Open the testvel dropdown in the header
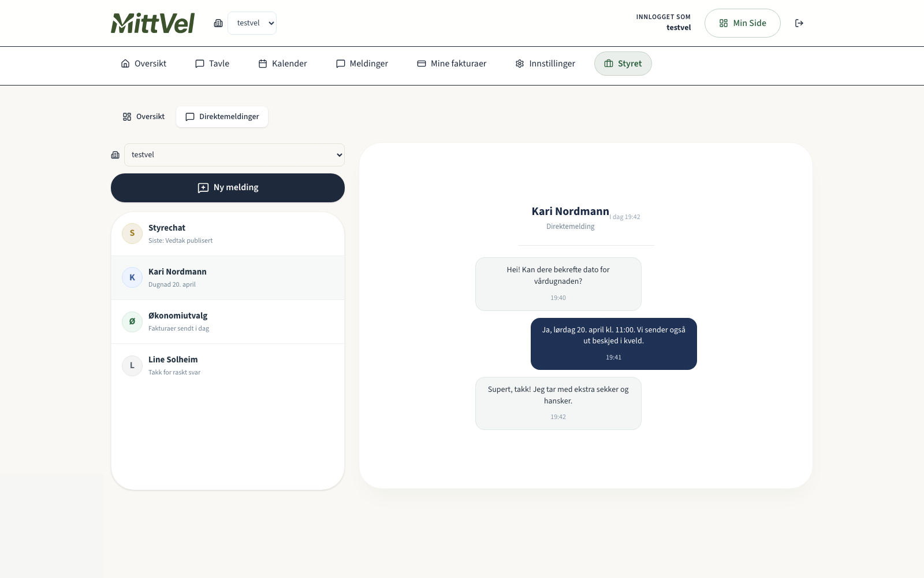 point(252,23)
